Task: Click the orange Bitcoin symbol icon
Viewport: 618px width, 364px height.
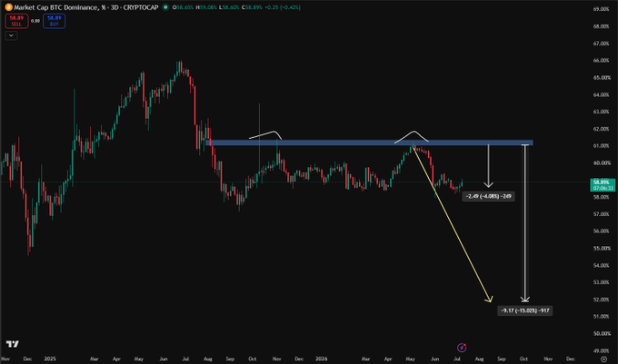Action: click(8, 7)
